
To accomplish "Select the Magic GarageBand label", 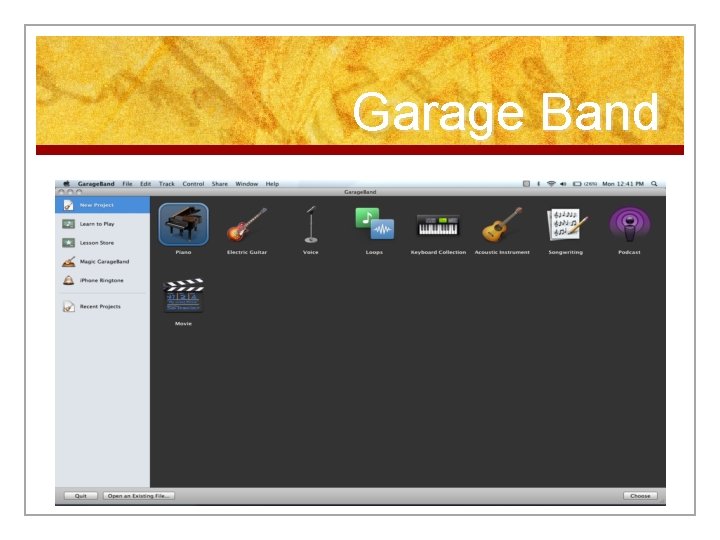I will click(104, 262).
